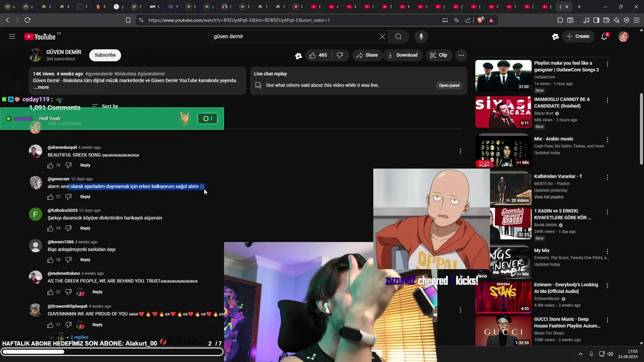The image size is (644, 362).
Task: Click the translate page icon
Action: coord(456,20)
